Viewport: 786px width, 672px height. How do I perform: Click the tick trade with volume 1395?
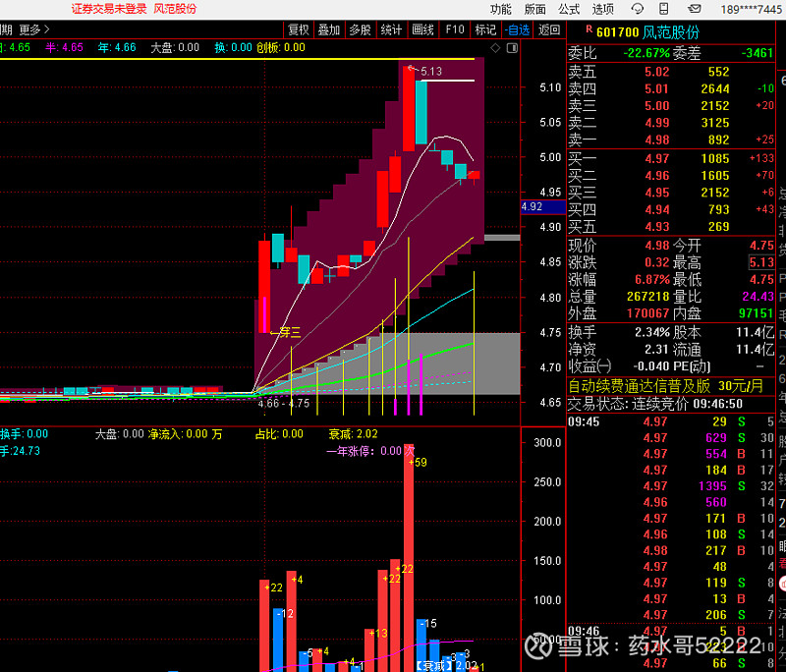tap(671, 486)
